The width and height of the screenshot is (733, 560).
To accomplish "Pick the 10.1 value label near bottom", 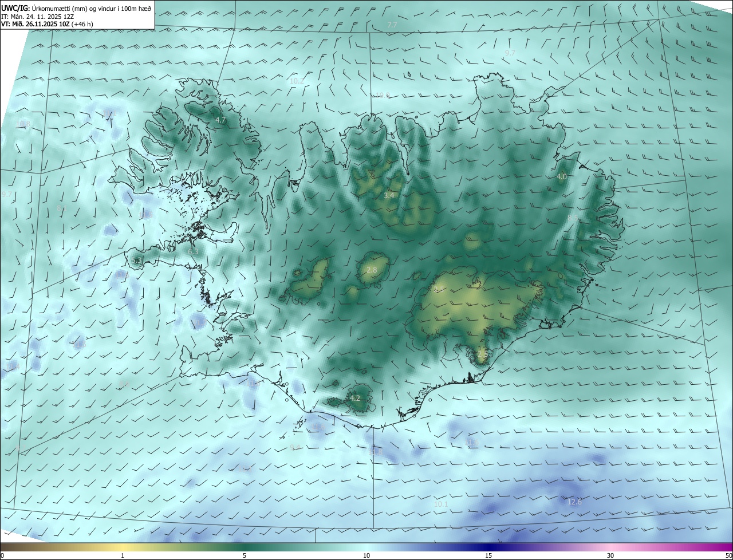I will (441, 504).
